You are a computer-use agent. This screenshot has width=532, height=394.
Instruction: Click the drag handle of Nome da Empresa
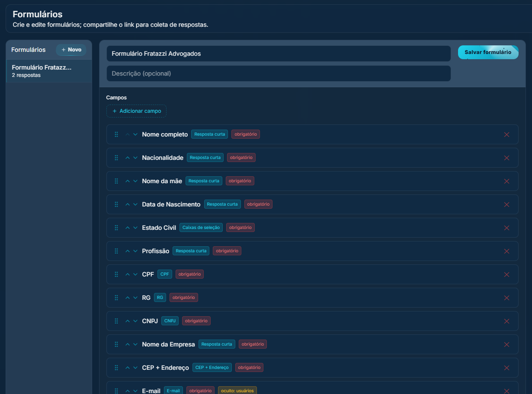(x=116, y=344)
